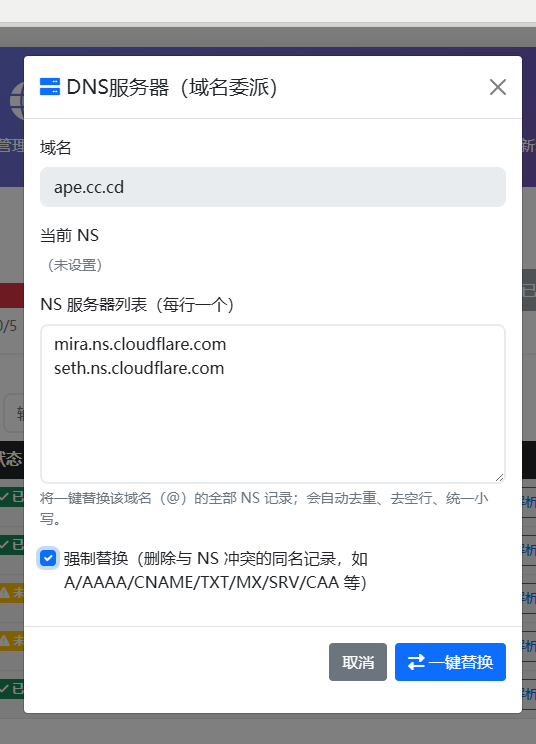Screen dimensions: 536x744
Task: Click the swap arrows icon on 一键替换
Action: [x=416, y=662]
